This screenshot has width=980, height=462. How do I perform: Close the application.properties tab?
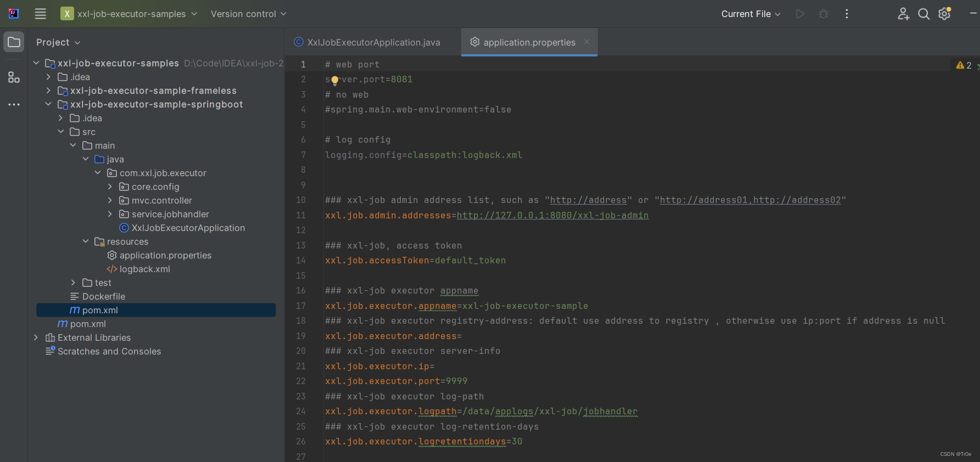point(587,42)
